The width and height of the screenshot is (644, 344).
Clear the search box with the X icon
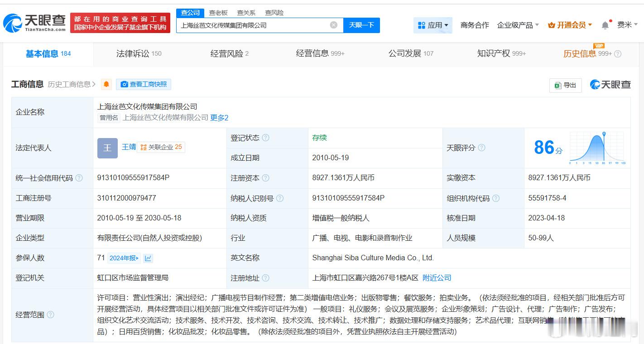point(334,25)
